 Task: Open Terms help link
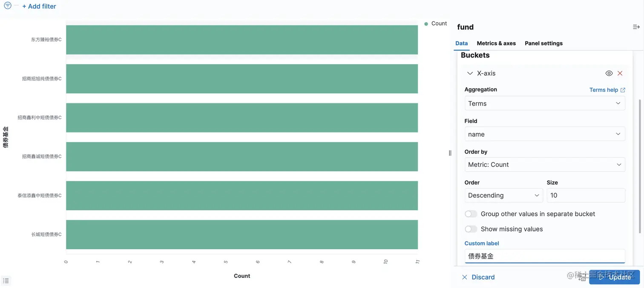[x=607, y=90]
